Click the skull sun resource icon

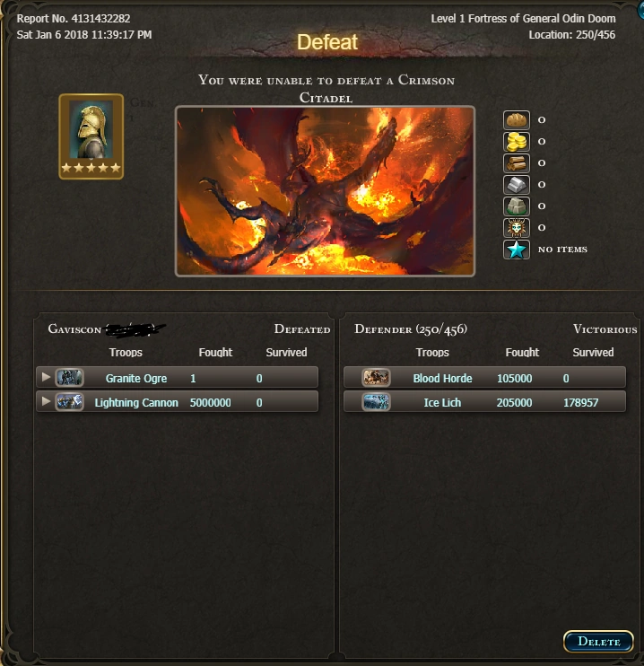click(517, 228)
